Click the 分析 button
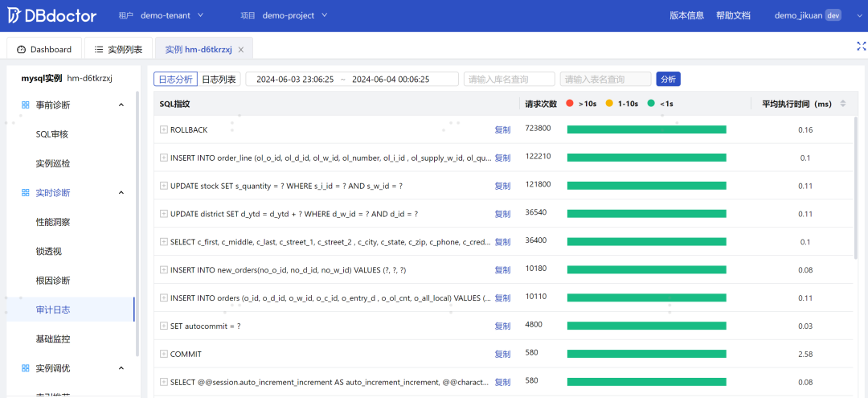The width and height of the screenshot is (868, 398). tap(668, 79)
